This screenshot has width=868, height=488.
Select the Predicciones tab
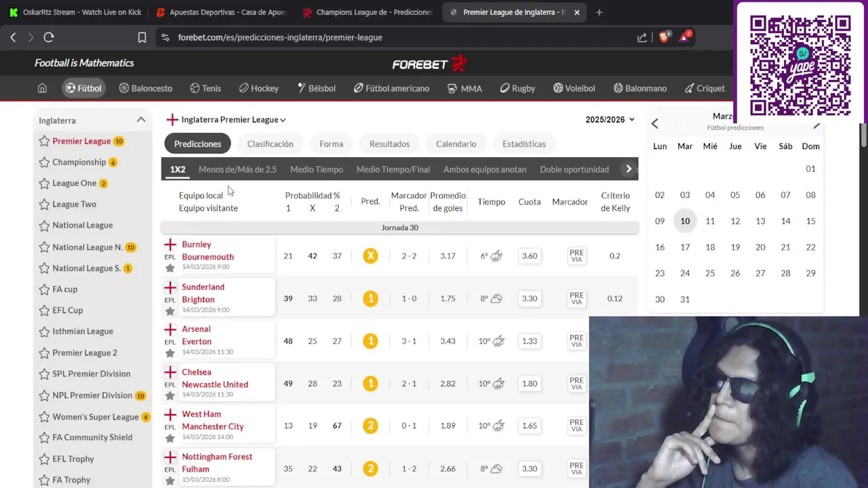point(197,144)
